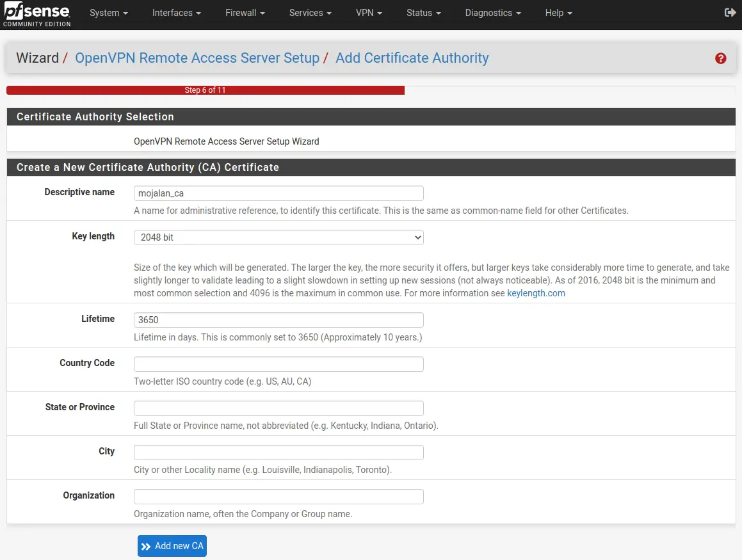The image size is (742, 560).
Task: Click the Wizard breadcrumb text
Action: click(37, 58)
